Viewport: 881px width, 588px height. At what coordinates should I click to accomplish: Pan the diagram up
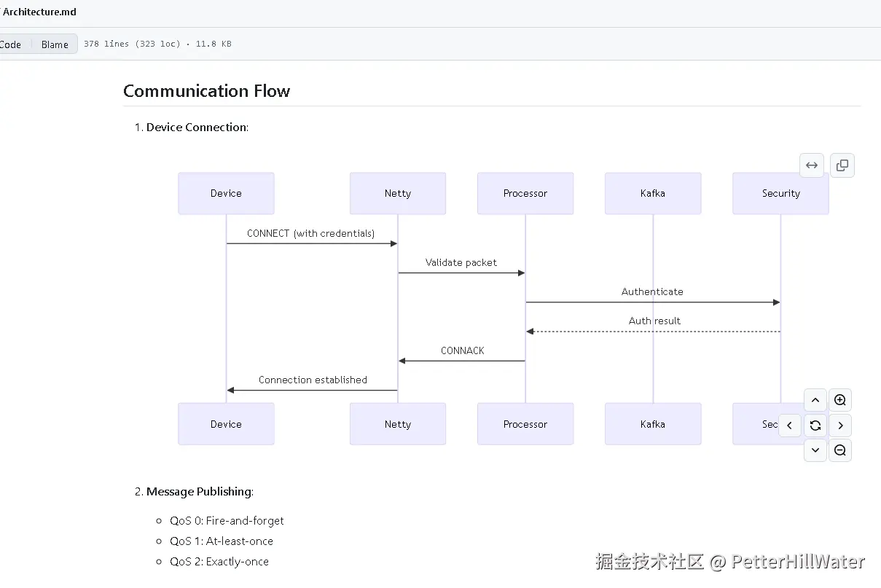[815, 400]
